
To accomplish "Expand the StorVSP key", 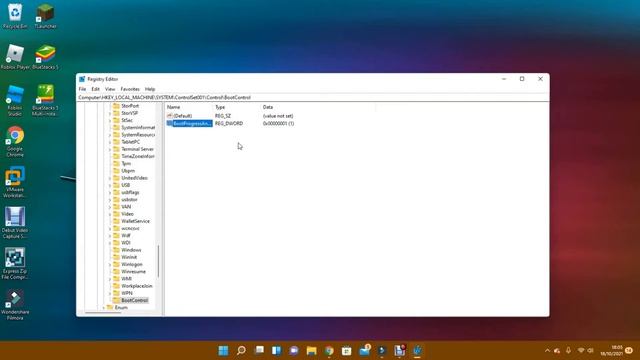I will [110, 113].
